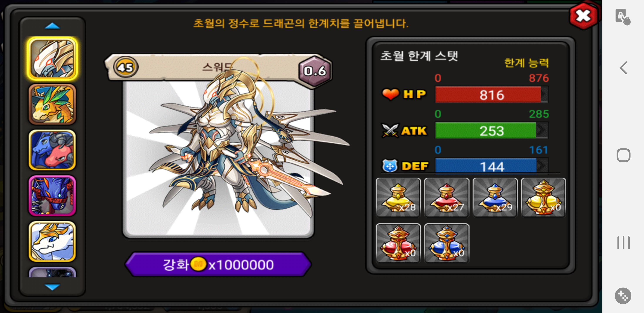644x313 pixels.
Task: Move the dragon list up with the blue arrow
Action: pos(52,26)
